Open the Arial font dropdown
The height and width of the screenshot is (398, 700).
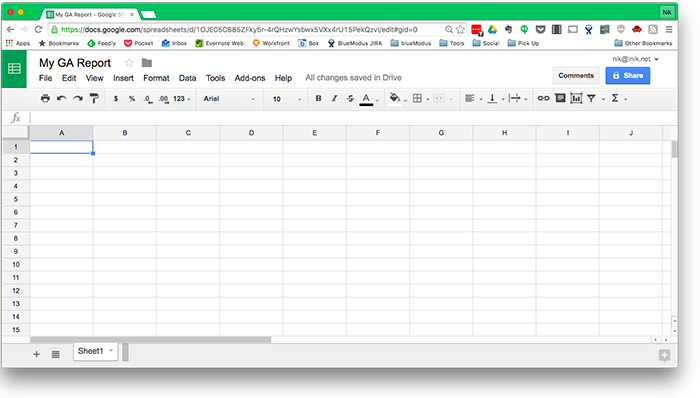tap(229, 99)
